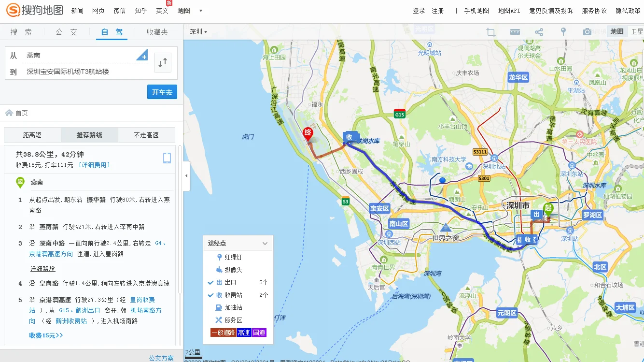Open the map share tool
The image size is (644, 362).
click(539, 31)
